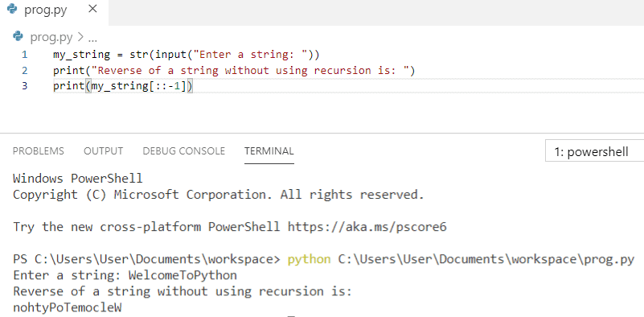
Task: Click the yellow python command in terminal
Action: (309, 259)
